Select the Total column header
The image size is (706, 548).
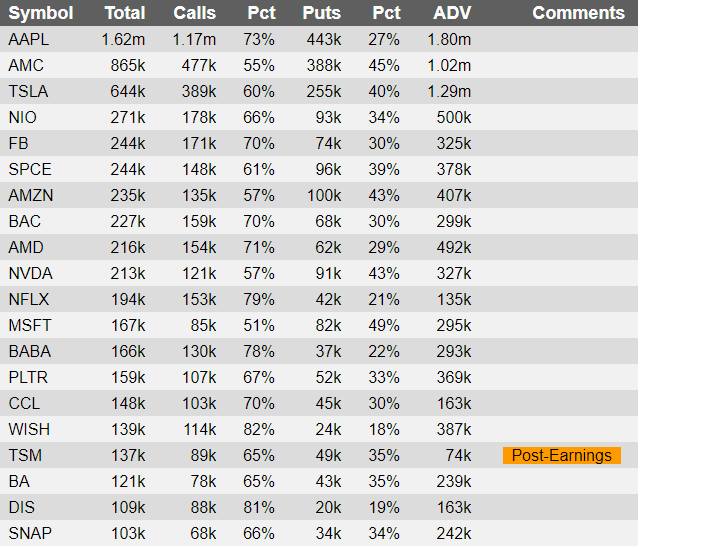(x=125, y=13)
